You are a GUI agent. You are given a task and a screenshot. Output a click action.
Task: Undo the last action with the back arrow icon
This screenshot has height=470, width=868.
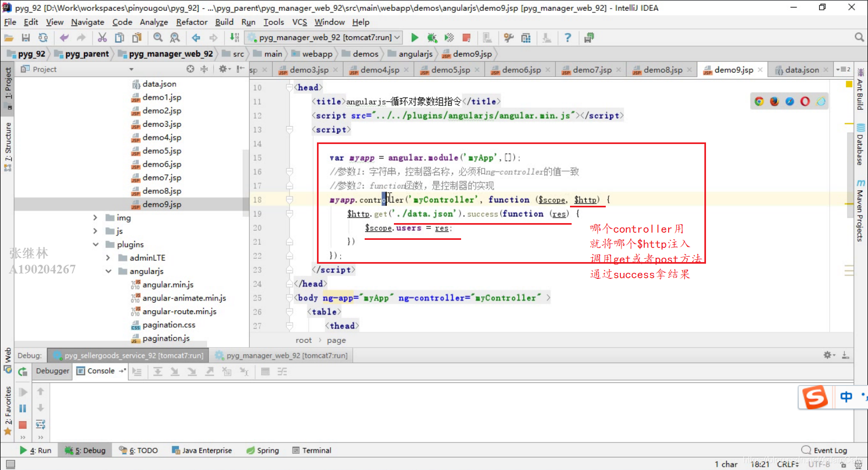64,37
